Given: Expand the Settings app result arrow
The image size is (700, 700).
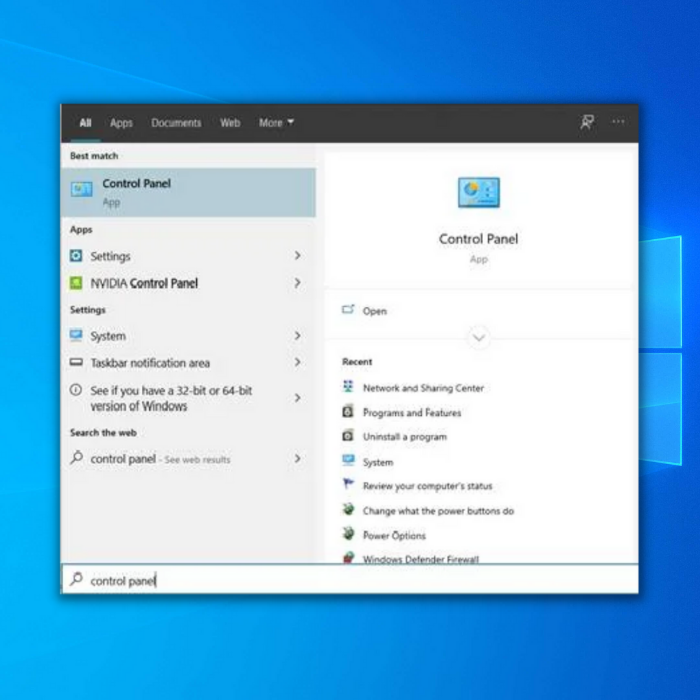Looking at the screenshot, I should [297, 255].
